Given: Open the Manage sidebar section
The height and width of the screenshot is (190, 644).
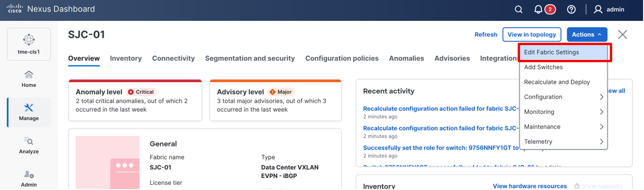Looking at the screenshot, I should (x=29, y=112).
